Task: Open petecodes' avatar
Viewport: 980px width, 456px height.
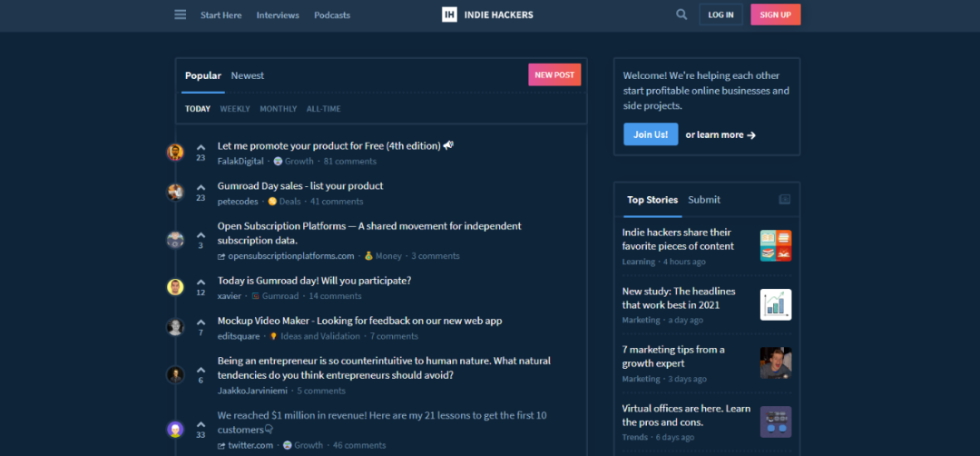Action: (176, 192)
